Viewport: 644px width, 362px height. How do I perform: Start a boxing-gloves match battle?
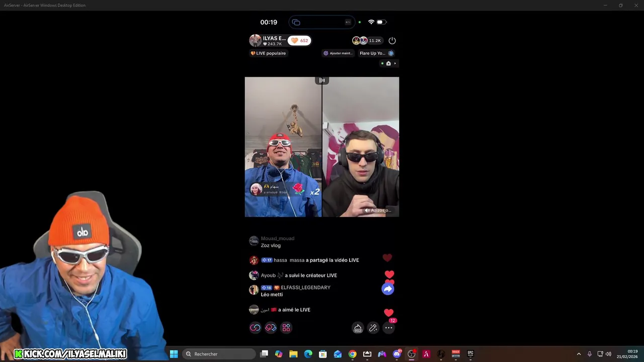(271, 328)
